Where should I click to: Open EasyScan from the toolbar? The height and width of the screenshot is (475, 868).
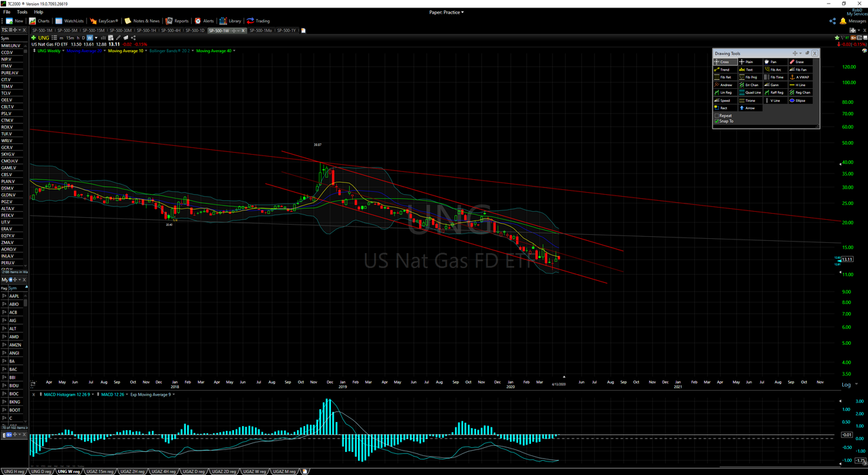point(103,21)
